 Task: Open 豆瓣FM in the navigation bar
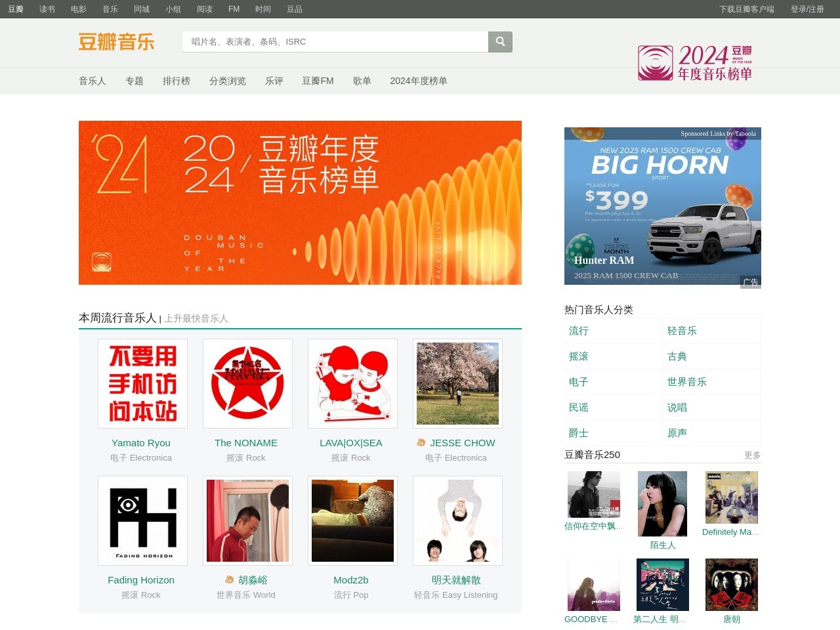[x=318, y=81]
